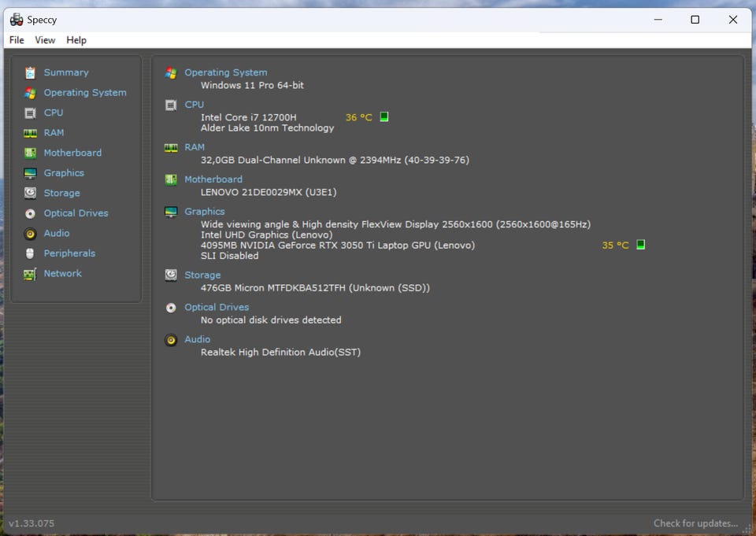Click the Storage hard drive icon in sidebar

tap(30, 194)
